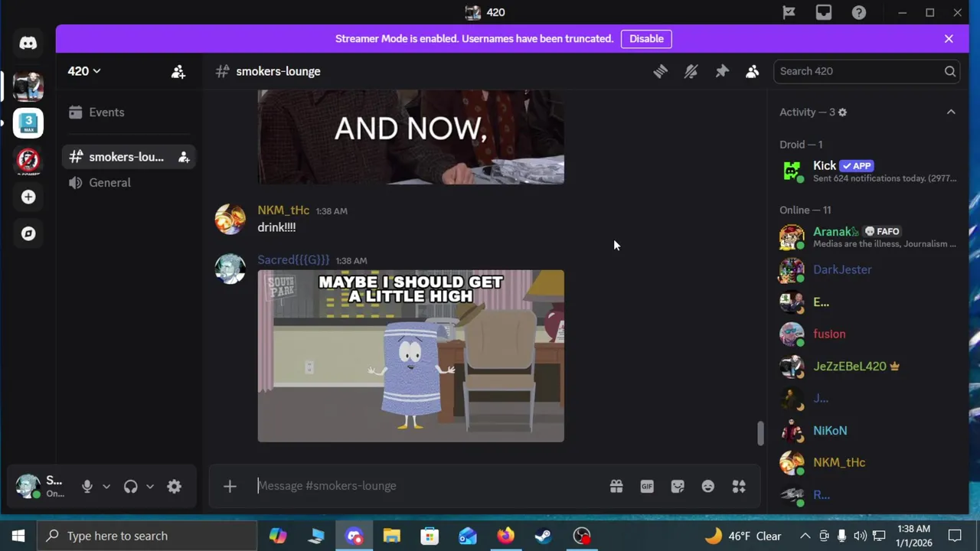Show hidden system tray icons
The width and height of the screenshot is (980, 551).
point(805,536)
